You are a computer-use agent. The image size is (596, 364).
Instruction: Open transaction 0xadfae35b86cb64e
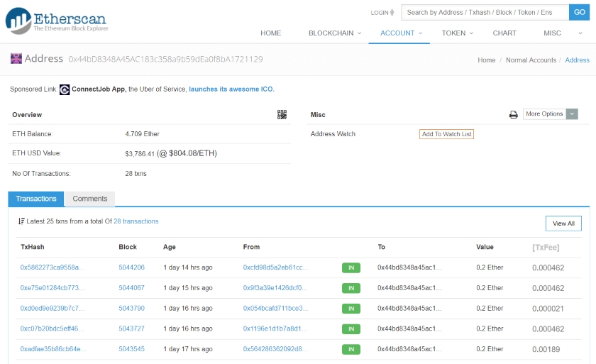53,349
